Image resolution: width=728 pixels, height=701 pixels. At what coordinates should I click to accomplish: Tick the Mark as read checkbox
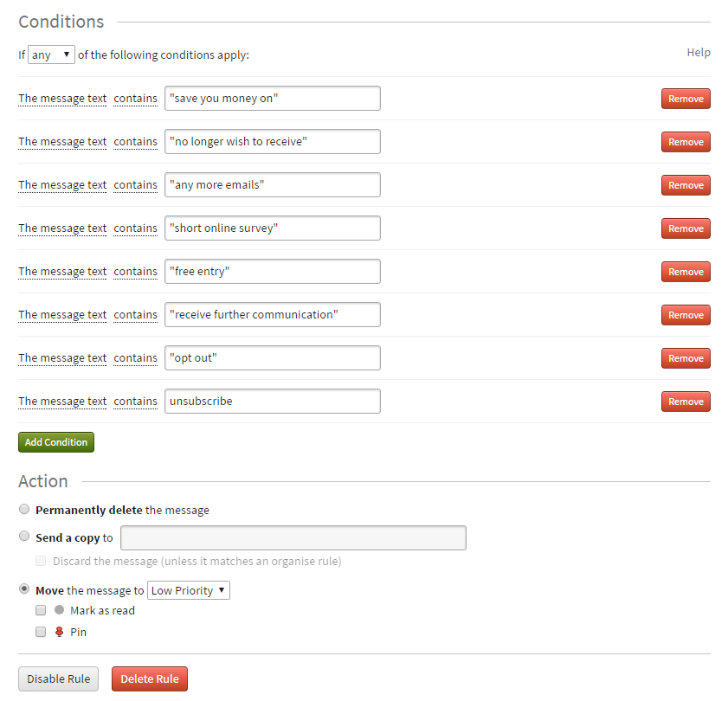click(x=41, y=610)
